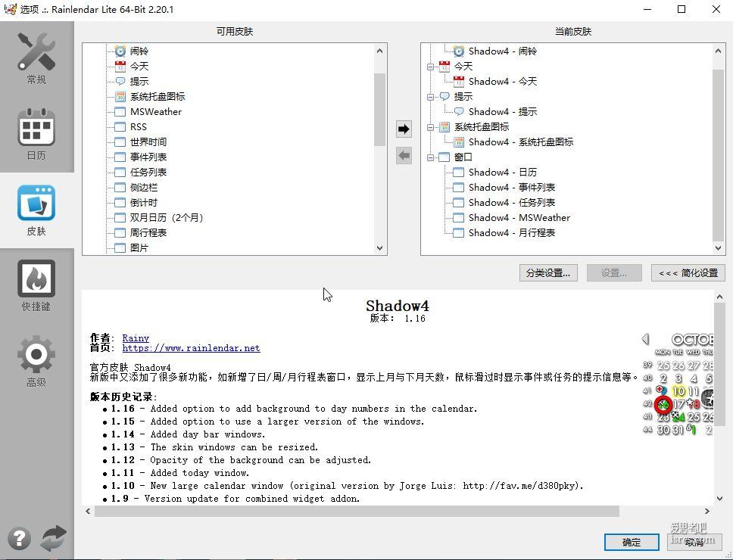Screen dimensions: 733x560
Task: Click the refresh arrows icon at bottom left
Action: [53, 539]
